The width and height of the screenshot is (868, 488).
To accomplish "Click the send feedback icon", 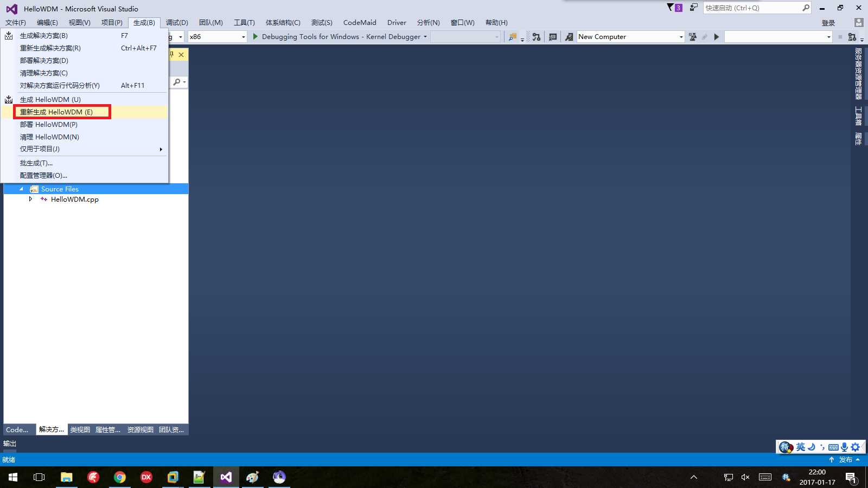I will point(693,8).
